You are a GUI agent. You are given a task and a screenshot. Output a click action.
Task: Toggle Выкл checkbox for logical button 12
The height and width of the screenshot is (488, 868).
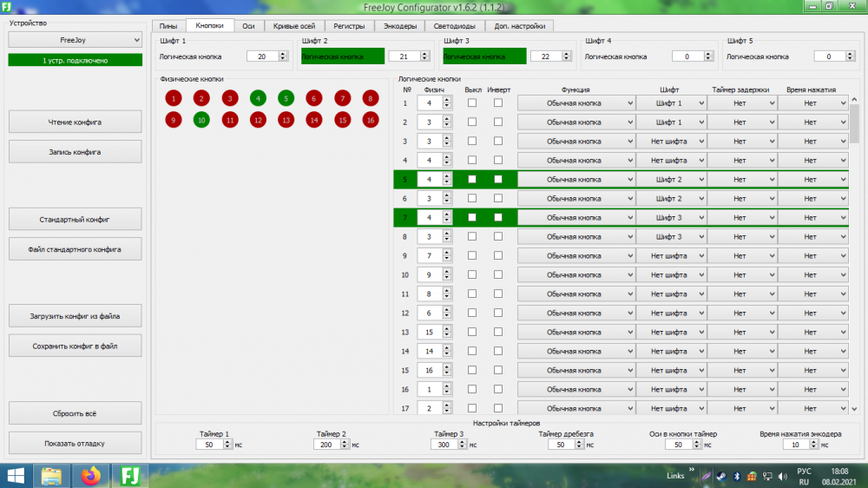pyautogui.click(x=472, y=313)
